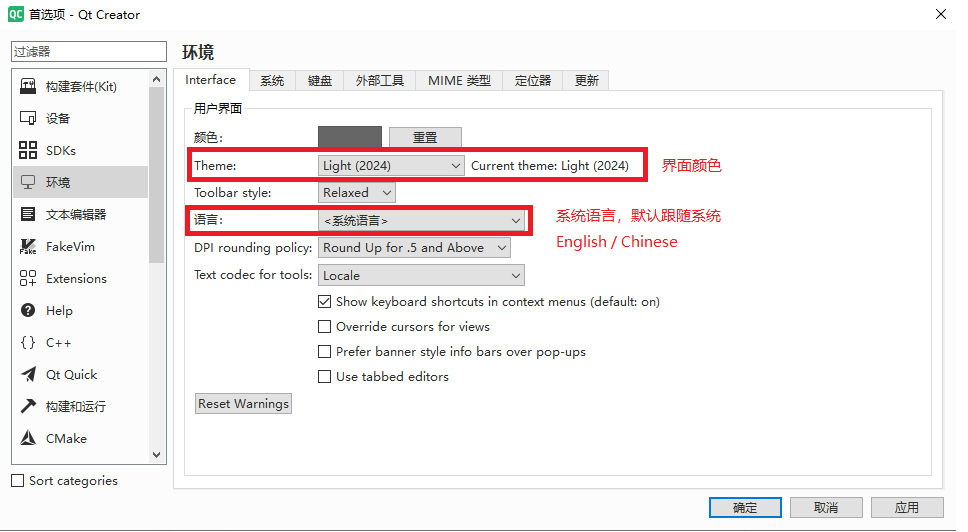Viewport: 968px width, 532px height.
Task: Open the Toolbar style Relaxed dropdown
Action: (x=356, y=193)
